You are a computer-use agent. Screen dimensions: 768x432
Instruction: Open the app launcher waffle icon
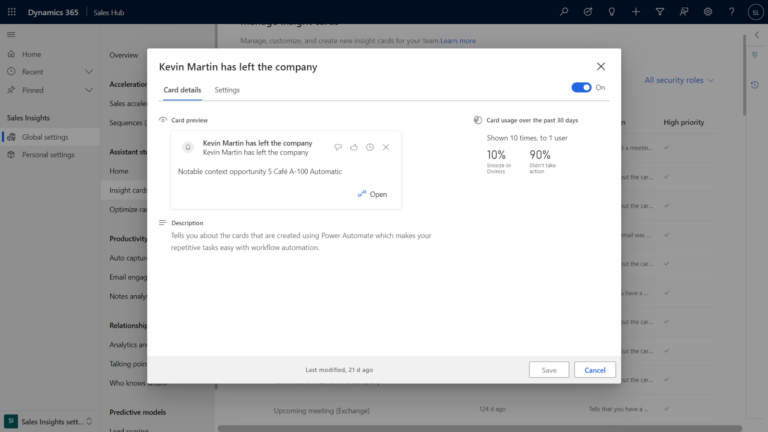pyautogui.click(x=12, y=11)
